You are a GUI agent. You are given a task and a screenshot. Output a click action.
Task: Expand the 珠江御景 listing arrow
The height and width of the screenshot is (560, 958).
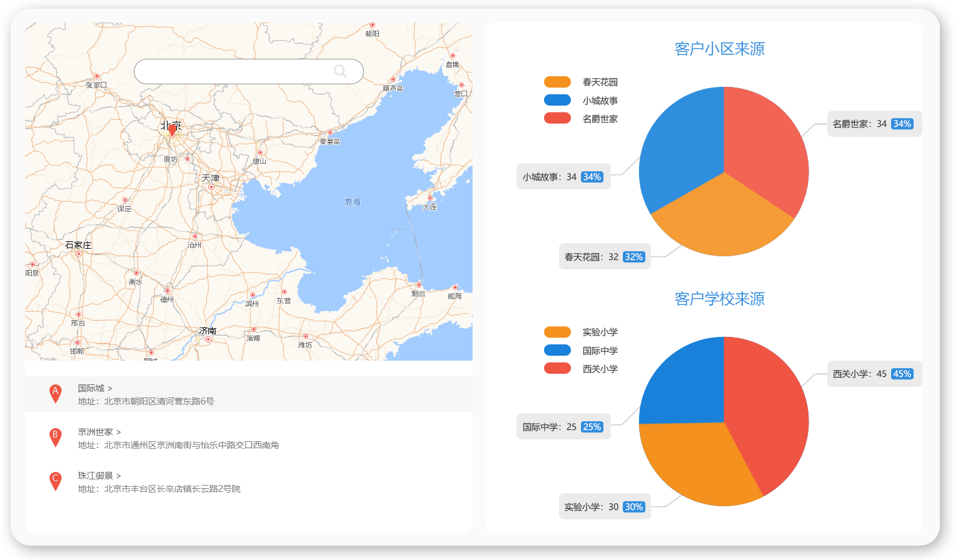119,476
